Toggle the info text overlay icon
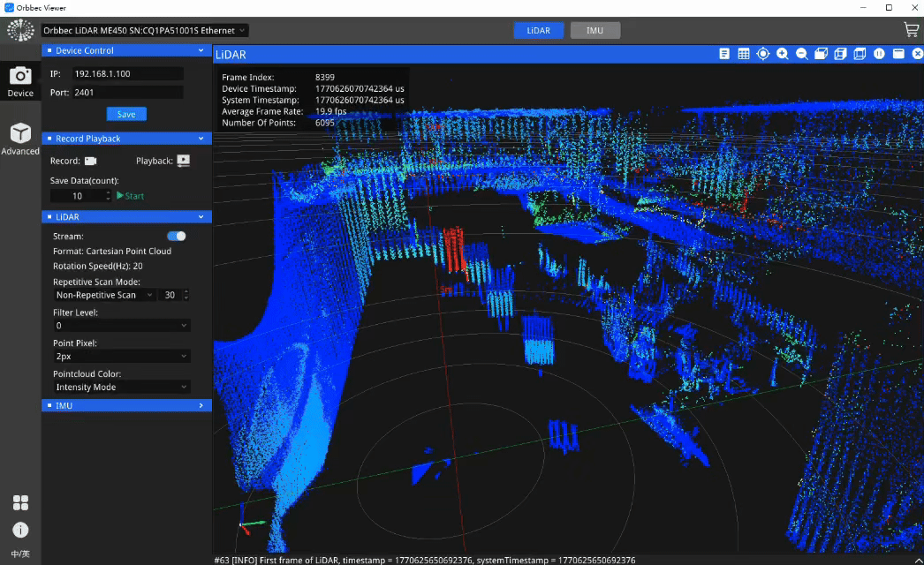The height and width of the screenshot is (565, 924). pyautogui.click(x=724, y=54)
